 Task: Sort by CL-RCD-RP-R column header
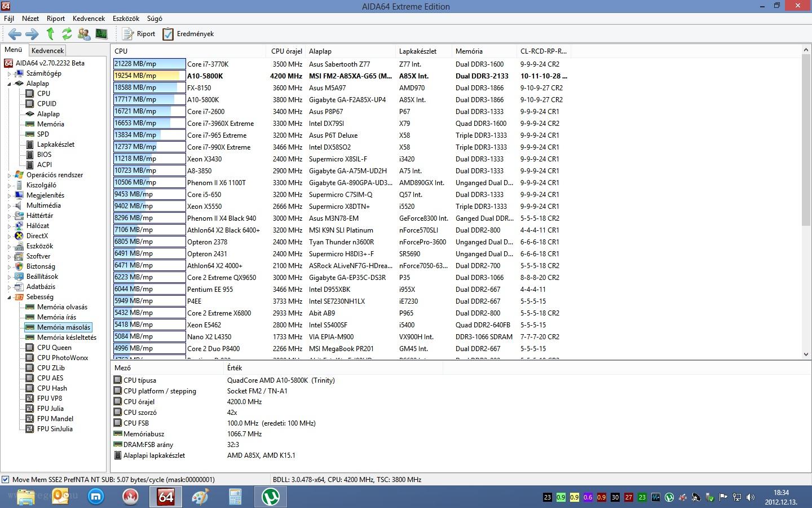[544, 51]
